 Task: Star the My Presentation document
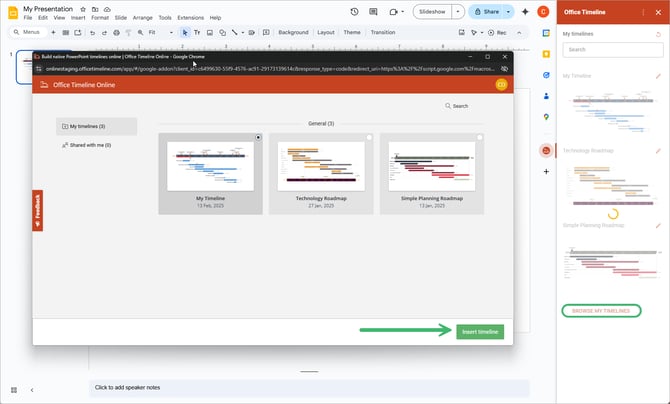83,9
